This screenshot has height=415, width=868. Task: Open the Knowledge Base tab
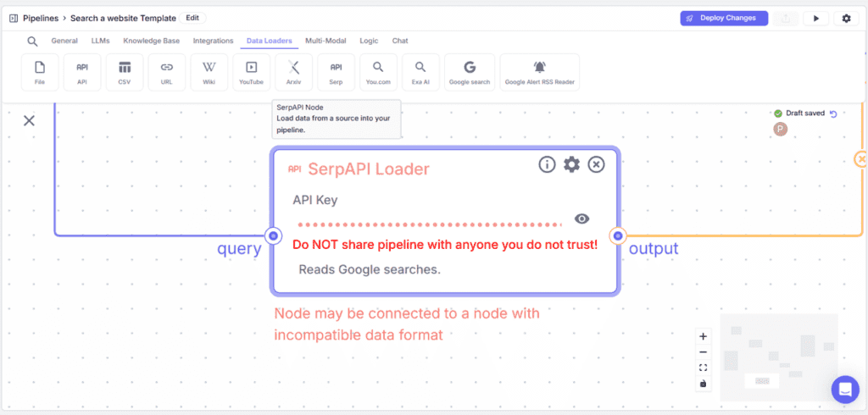pyautogui.click(x=152, y=41)
